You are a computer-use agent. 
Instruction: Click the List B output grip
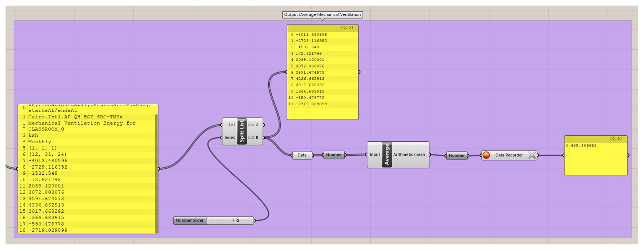(264, 137)
